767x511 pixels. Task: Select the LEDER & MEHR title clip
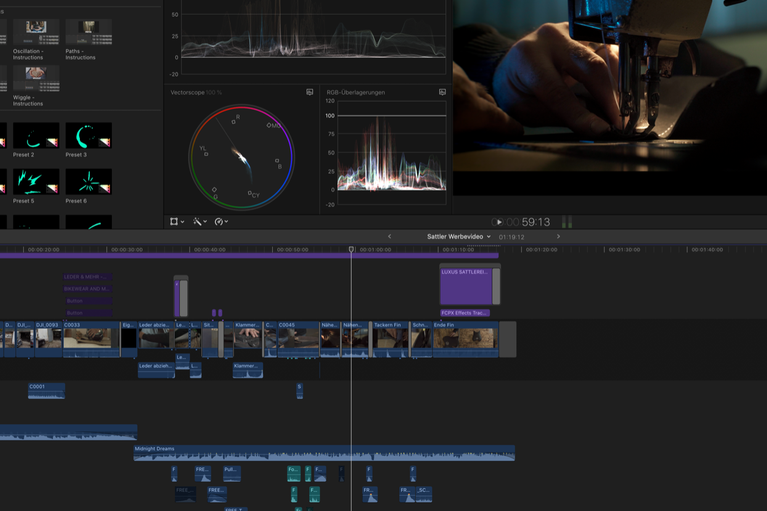tap(87, 277)
